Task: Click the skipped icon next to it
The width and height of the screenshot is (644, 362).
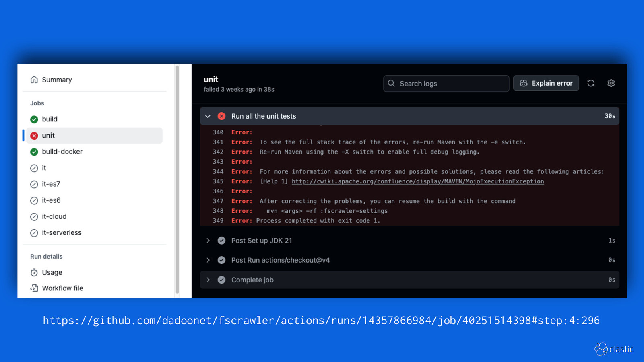Action: tap(34, 168)
